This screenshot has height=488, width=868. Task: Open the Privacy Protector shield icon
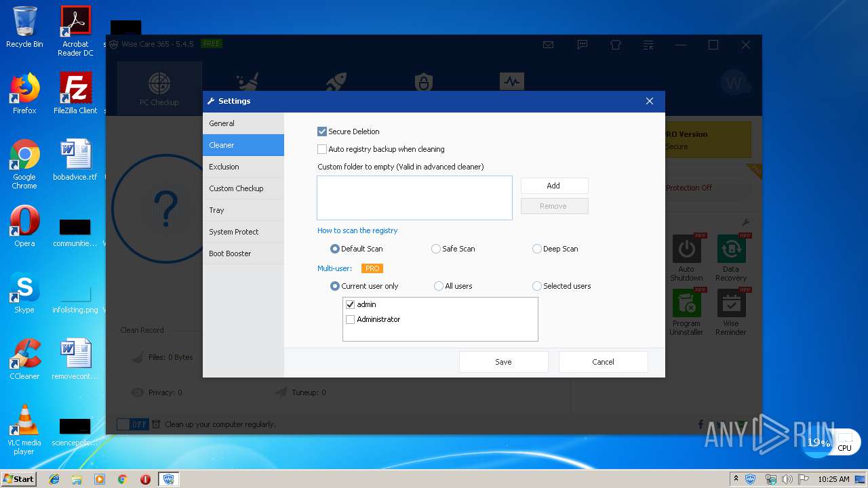424,83
